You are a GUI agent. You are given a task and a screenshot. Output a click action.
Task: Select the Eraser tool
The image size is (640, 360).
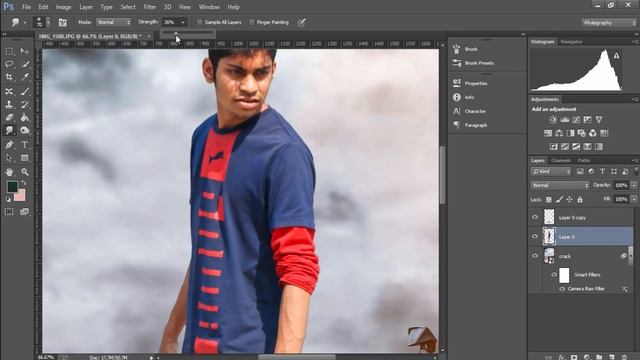(x=9, y=118)
